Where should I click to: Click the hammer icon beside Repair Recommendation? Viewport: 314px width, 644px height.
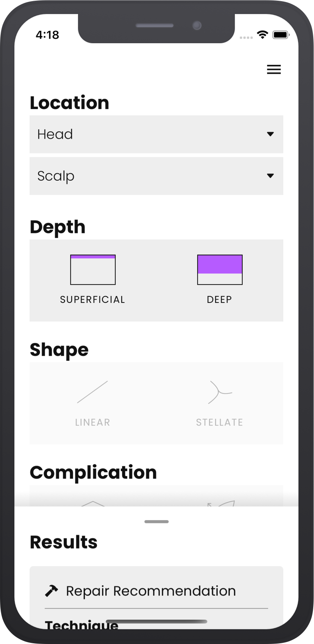tap(52, 591)
